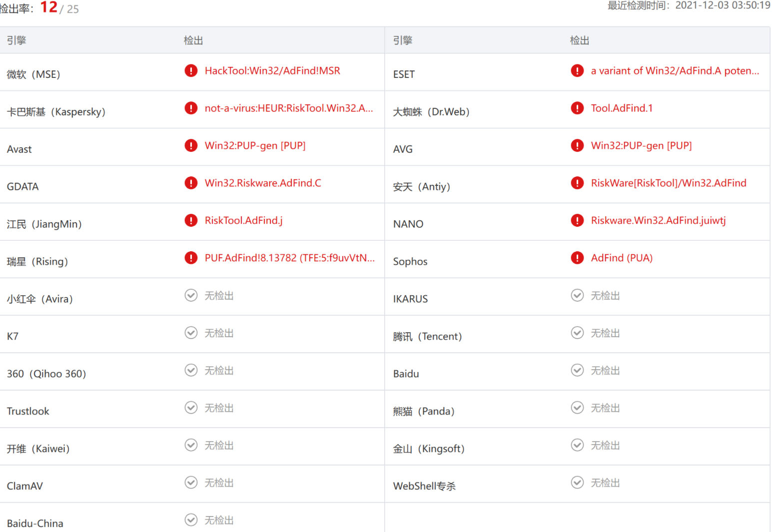
Task: Click engine name 小红伞 (Avira)
Action: pos(40,299)
